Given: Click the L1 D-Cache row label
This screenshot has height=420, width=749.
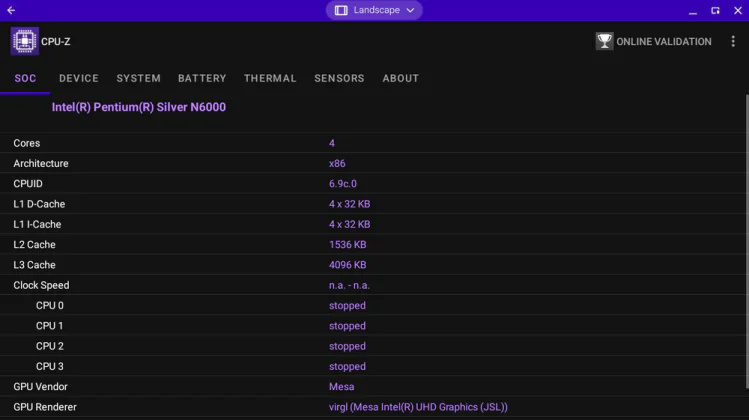Looking at the screenshot, I should click(x=39, y=204).
